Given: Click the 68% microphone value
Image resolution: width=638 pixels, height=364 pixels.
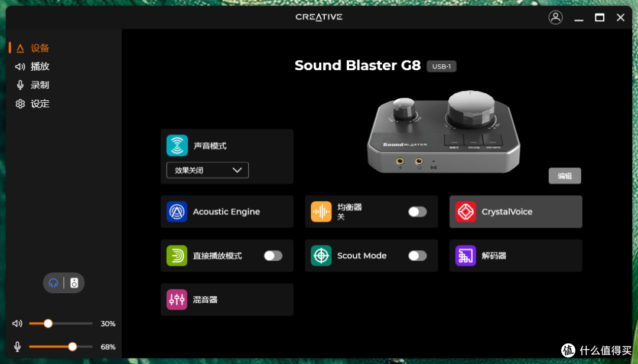Looking at the screenshot, I should 108,347.
